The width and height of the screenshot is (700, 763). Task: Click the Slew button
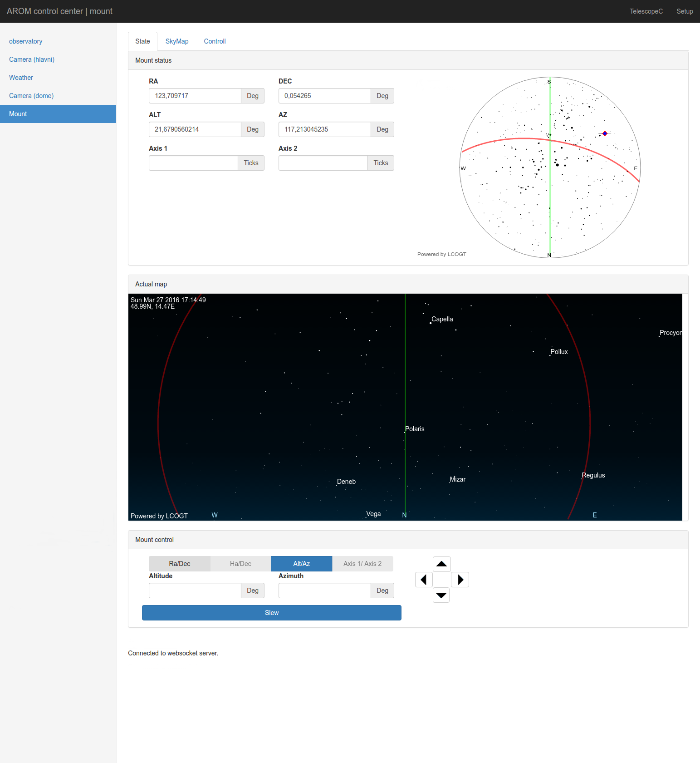(271, 613)
